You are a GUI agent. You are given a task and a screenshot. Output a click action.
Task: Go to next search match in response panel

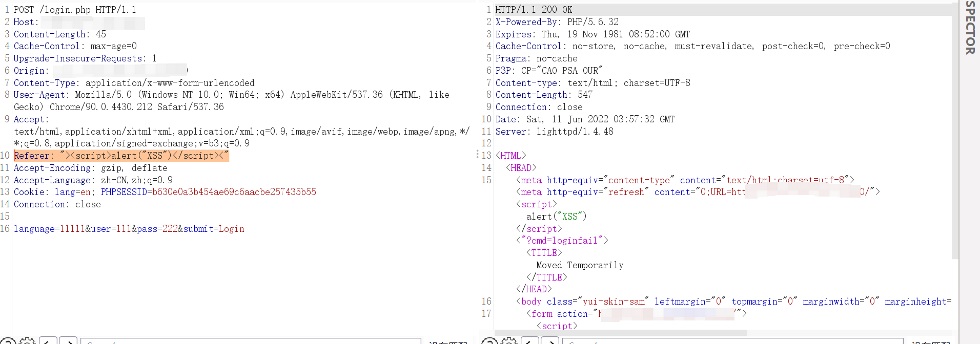[550, 341]
